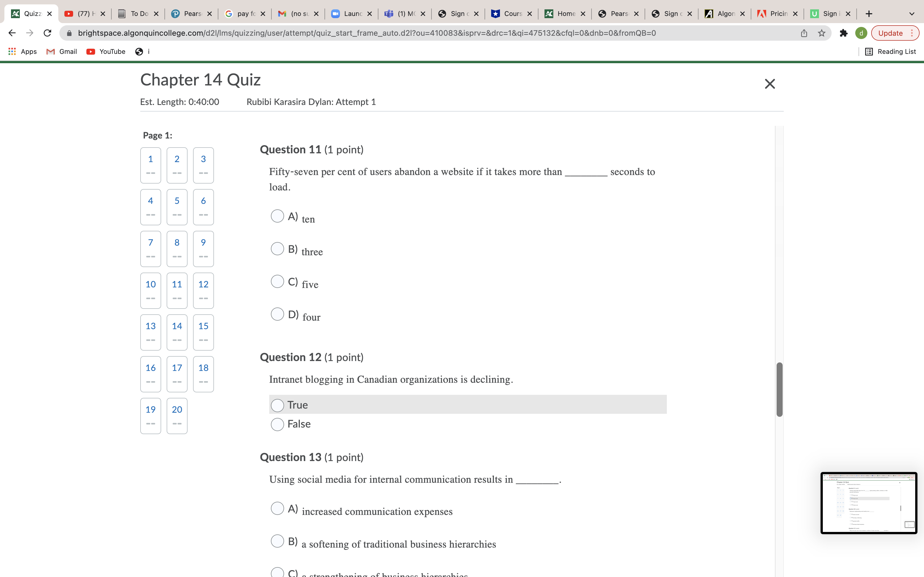Viewport: 924px width, 577px height.
Task: Jump to question 20 in navigator
Action: (177, 415)
